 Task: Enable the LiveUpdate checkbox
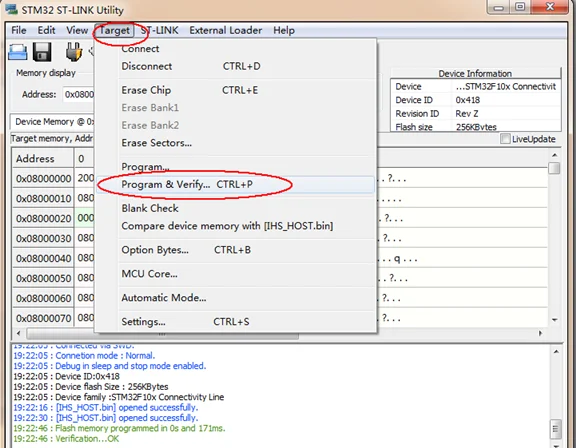505,139
